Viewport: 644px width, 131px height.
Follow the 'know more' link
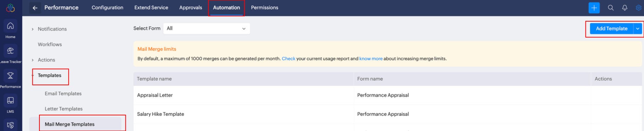[x=370, y=59]
